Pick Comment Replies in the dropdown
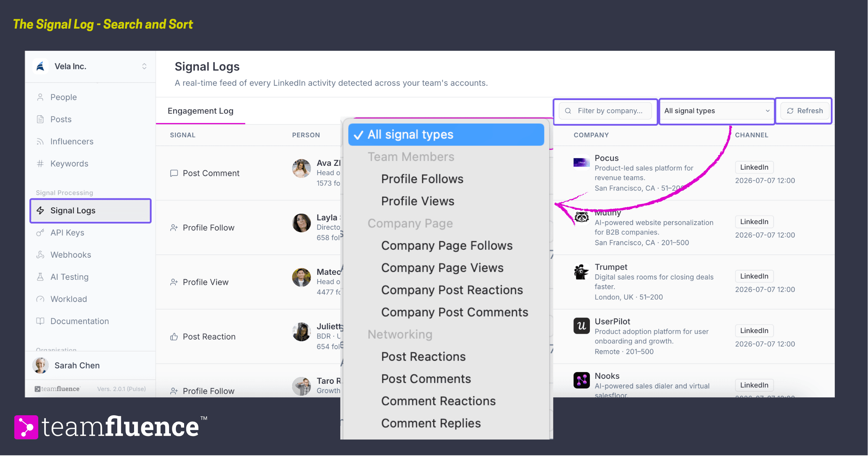This screenshot has height=456, width=868. (x=431, y=423)
